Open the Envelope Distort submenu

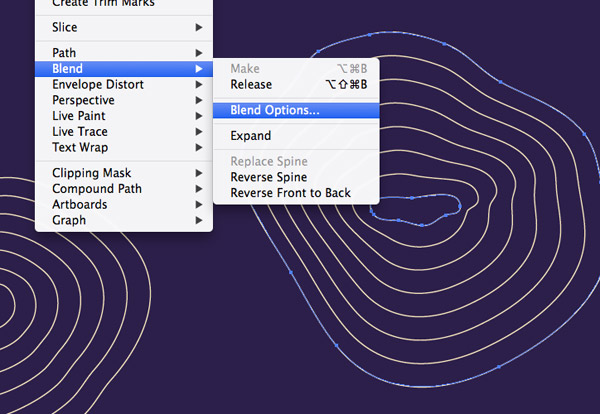pyautogui.click(x=98, y=85)
